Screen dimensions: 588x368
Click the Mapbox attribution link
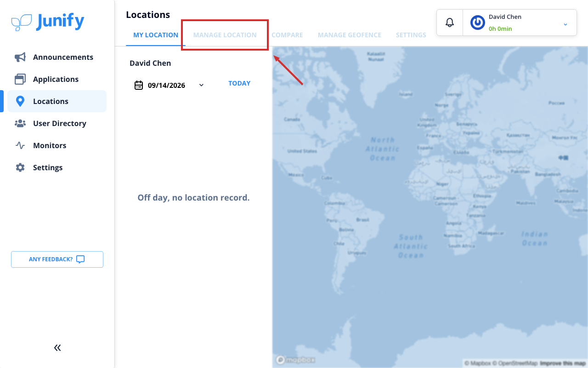[x=478, y=363]
